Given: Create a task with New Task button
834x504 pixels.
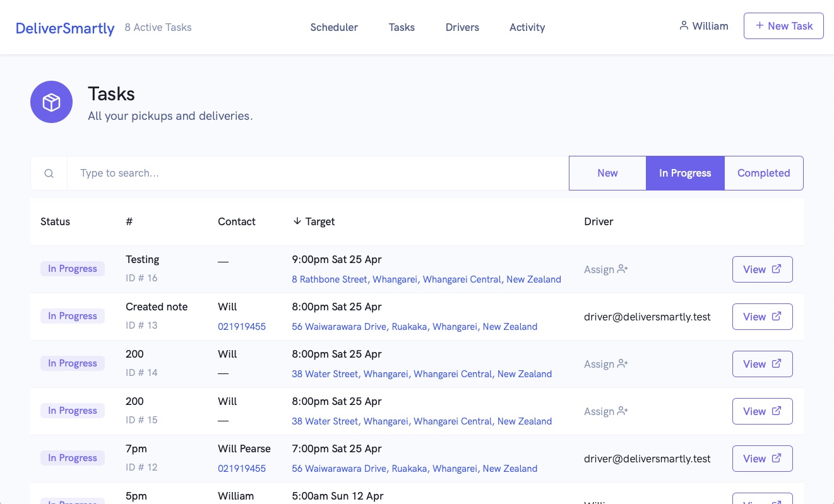Looking at the screenshot, I should pyautogui.click(x=783, y=26).
